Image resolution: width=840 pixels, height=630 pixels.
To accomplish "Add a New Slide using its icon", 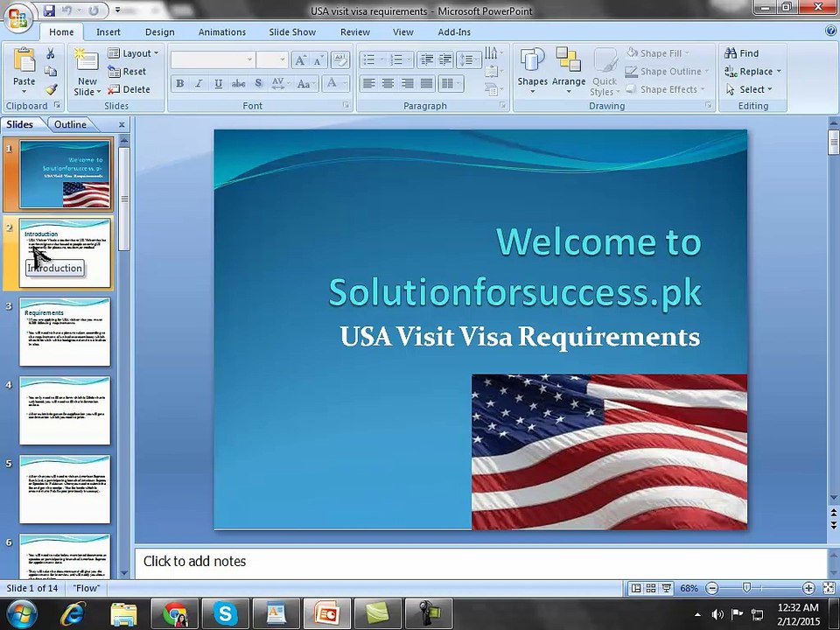I will [87, 60].
